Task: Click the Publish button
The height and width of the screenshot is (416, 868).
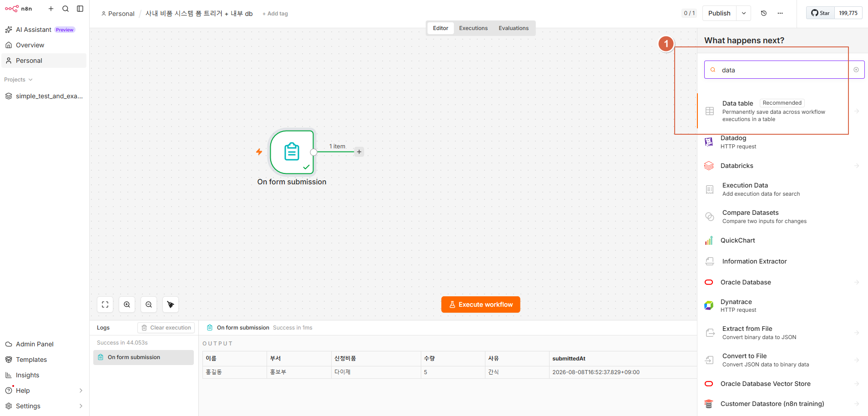Action: 719,13
